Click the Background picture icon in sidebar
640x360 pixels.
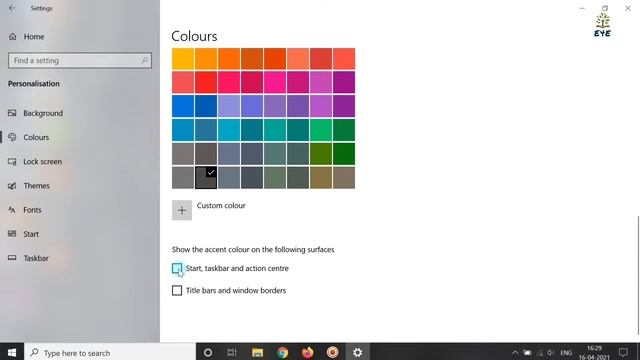tap(12, 113)
